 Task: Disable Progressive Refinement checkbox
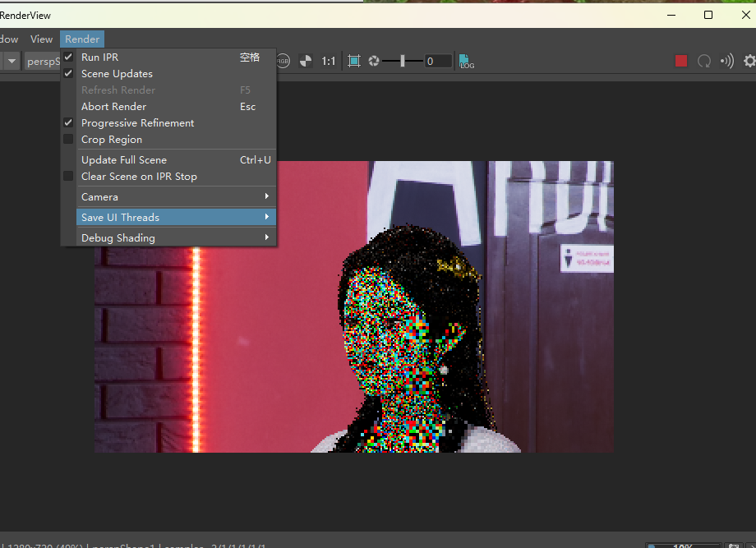[x=68, y=122]
